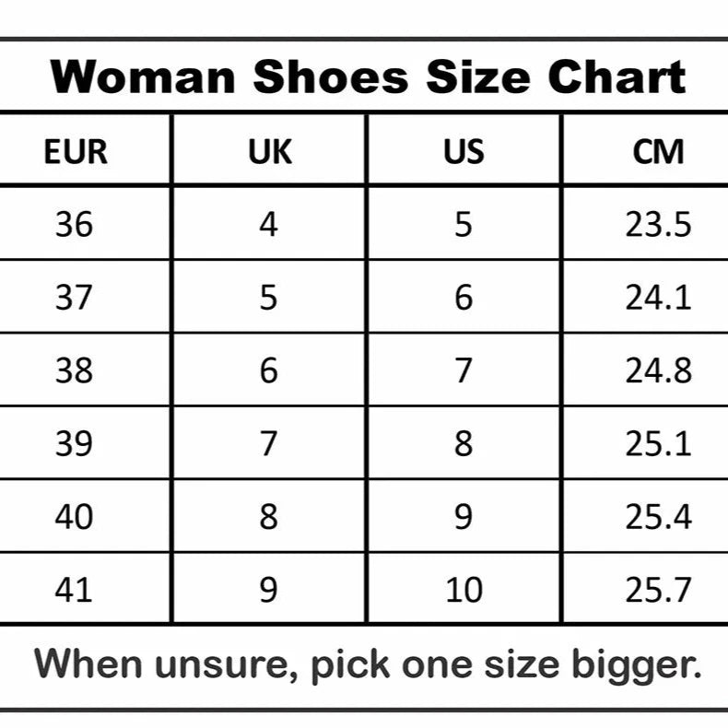
Task: Click EUR size 39 cell
Action: [x=74, y=443]
